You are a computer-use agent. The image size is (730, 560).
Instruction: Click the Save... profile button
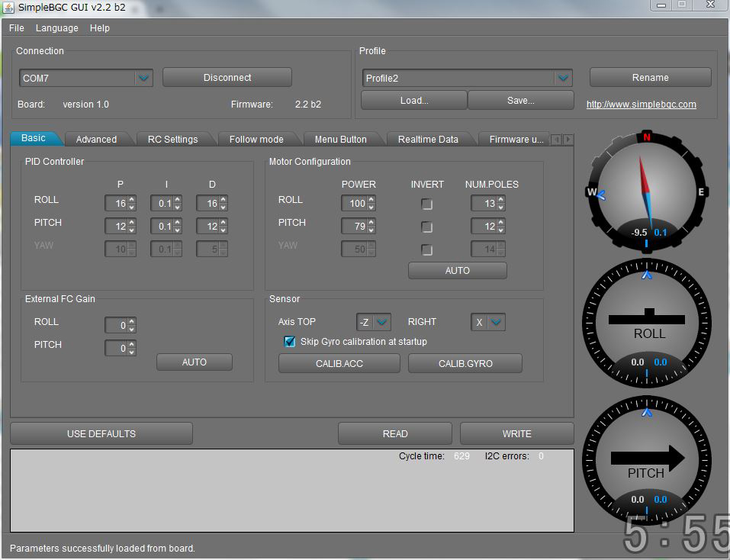(x=520, y=100)
